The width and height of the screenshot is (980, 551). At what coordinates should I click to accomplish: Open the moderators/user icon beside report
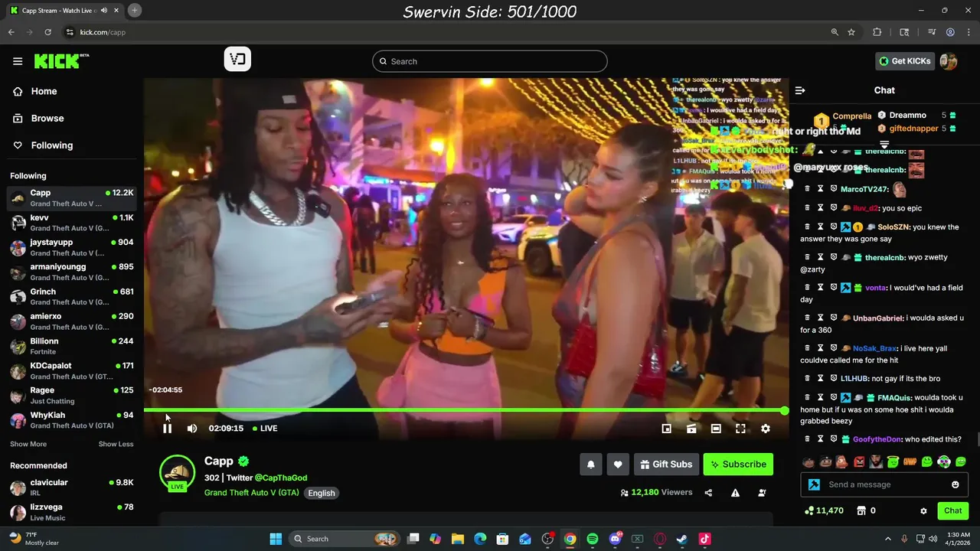point(762,493)
